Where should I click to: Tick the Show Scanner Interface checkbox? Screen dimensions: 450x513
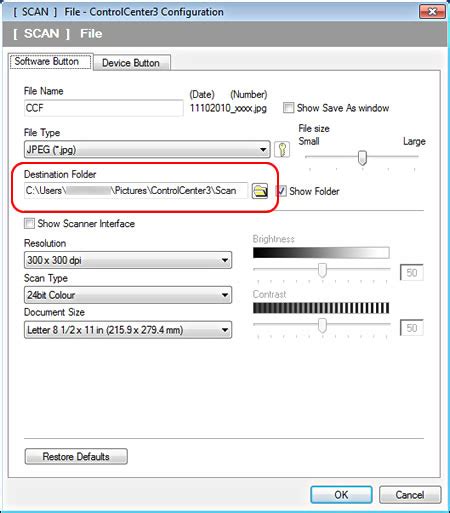[x=29, y=223]
